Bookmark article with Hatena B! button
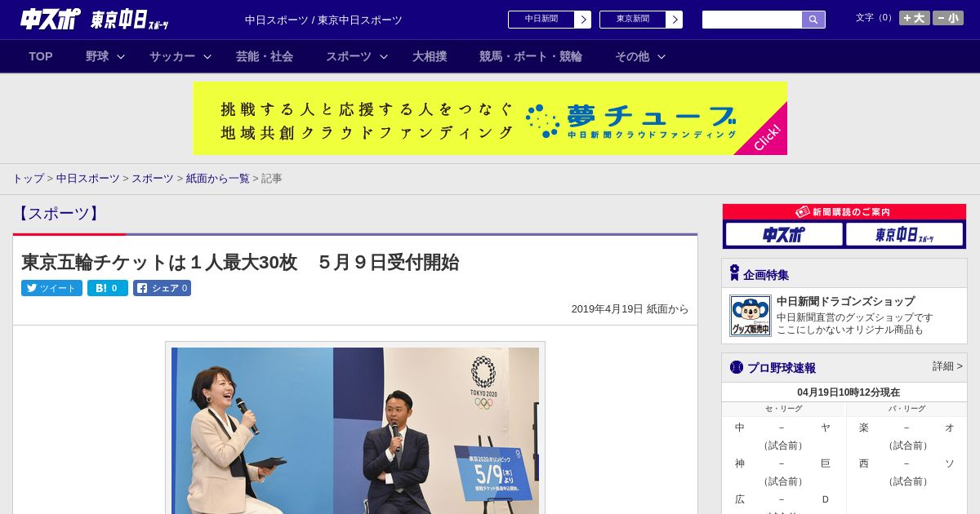 [x=108, y=288]
